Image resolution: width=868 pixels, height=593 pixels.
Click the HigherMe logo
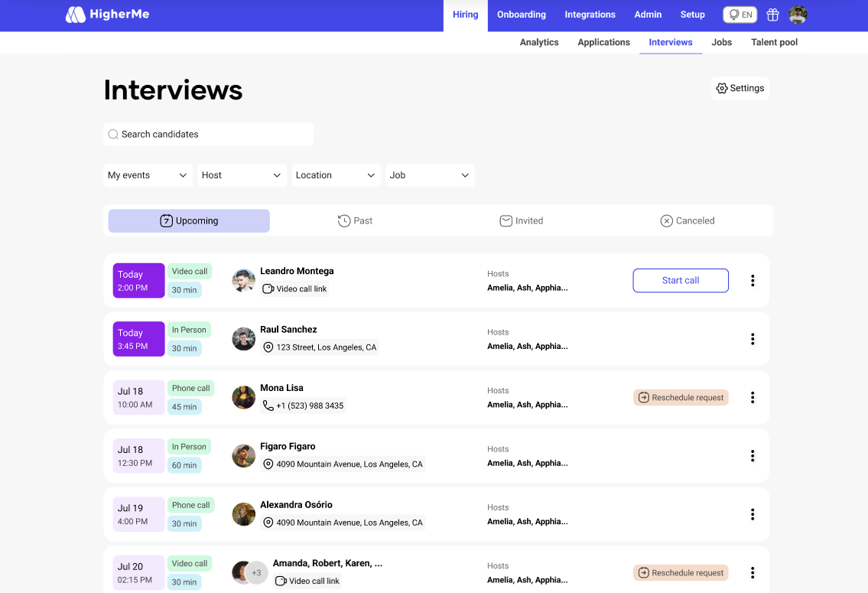[106, 15]
